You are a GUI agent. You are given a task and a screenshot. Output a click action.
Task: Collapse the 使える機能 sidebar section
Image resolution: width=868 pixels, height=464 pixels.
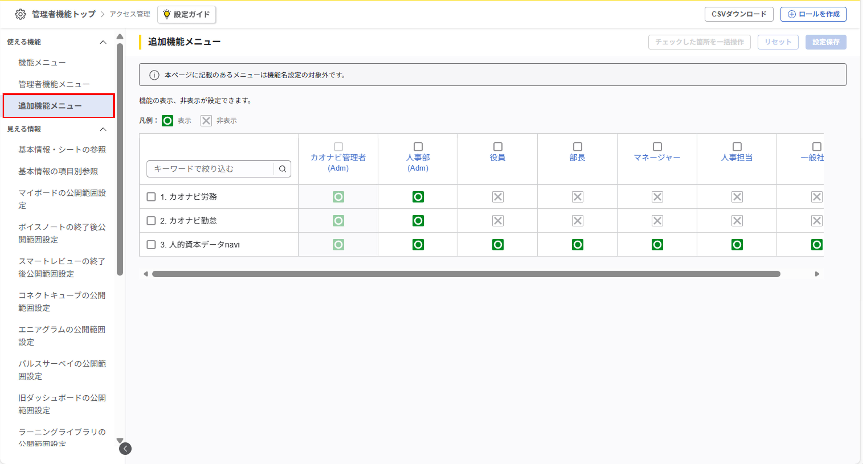click(103, 42)
